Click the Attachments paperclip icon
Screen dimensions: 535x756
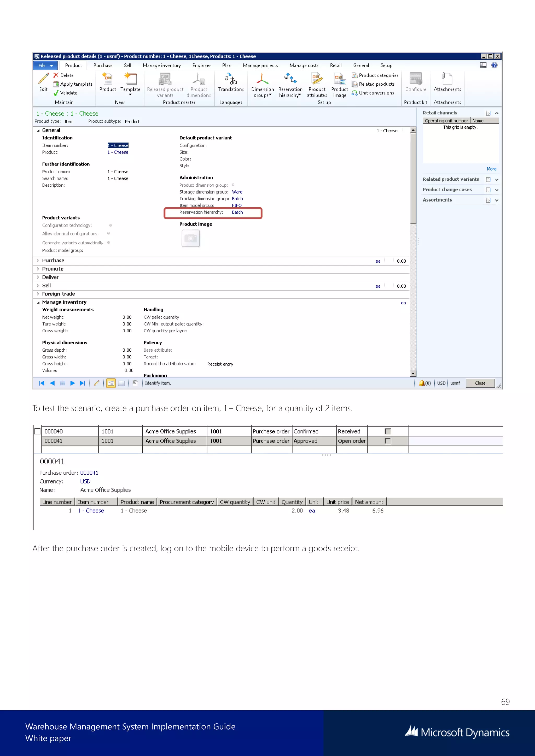click(x=447, y=79)
